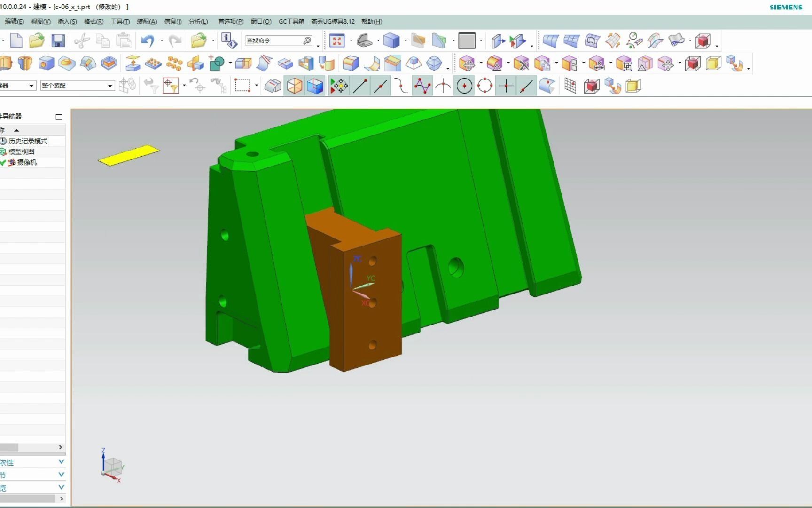Maximize the part navigator panel
Image resolution: width=812 pixels, height=508 pixels.
pyautogui.click(x=59, y=117)
